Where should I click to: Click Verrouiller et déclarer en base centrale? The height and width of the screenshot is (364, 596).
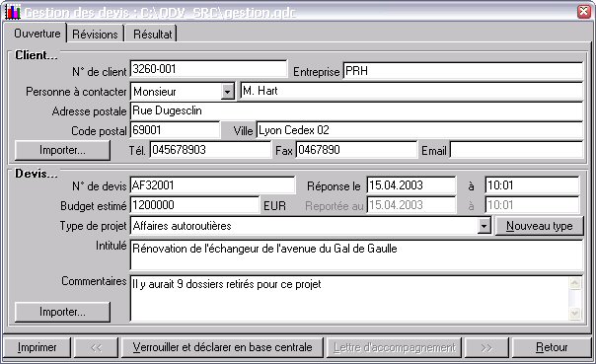(x=222, y=347)
